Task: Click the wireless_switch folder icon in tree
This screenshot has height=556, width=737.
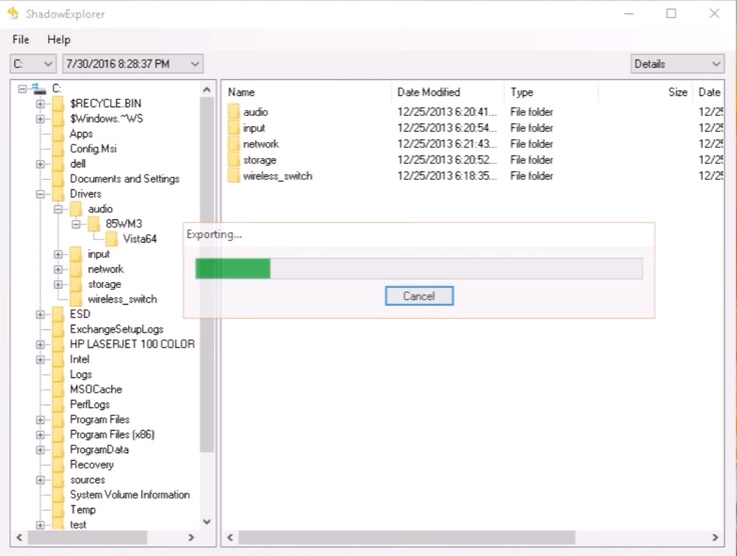Action: (76, 299)
